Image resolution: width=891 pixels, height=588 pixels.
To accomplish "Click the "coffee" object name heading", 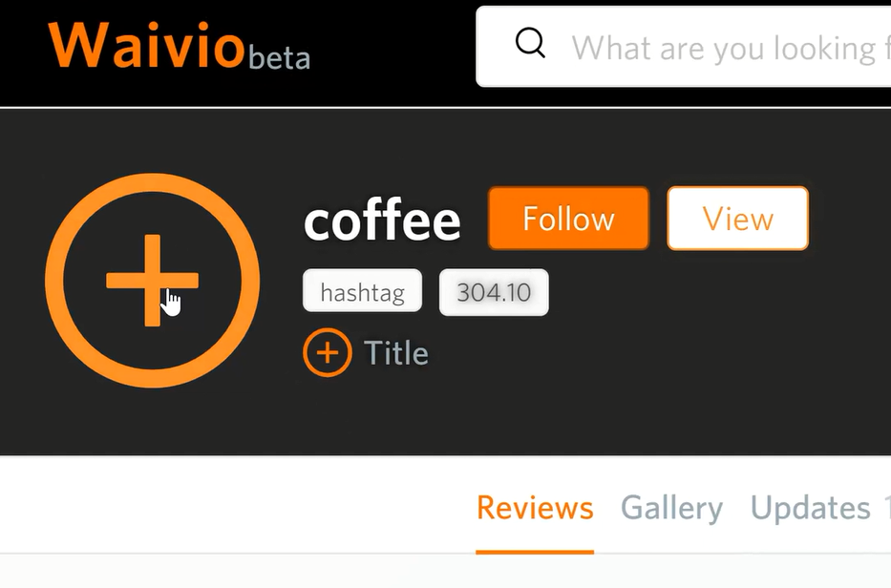I will 382,220.
